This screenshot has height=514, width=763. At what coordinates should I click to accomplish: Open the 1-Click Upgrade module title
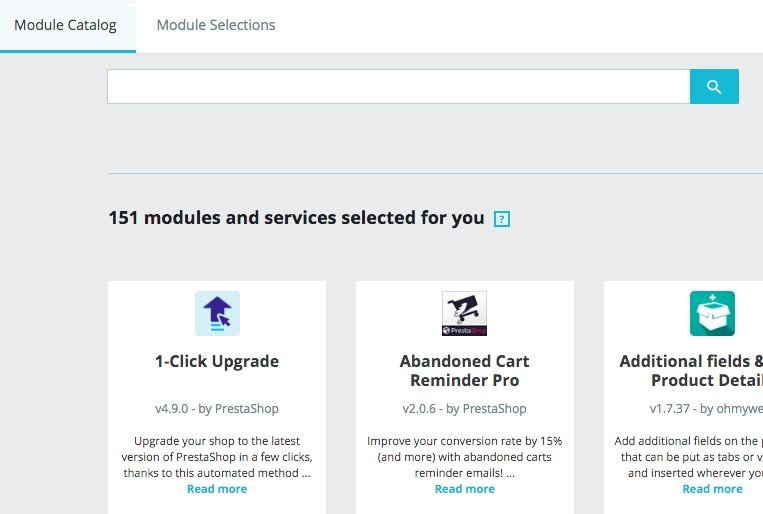(217, 361)
